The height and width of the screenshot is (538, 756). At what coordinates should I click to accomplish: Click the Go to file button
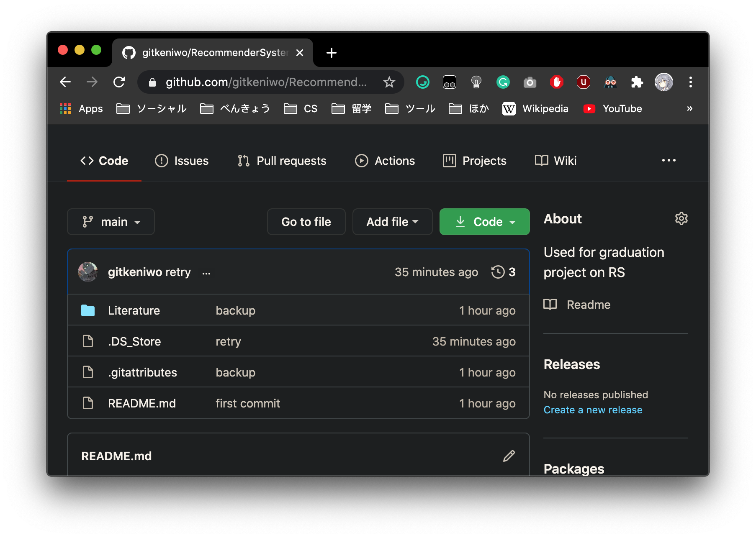[x=306, y=222]
